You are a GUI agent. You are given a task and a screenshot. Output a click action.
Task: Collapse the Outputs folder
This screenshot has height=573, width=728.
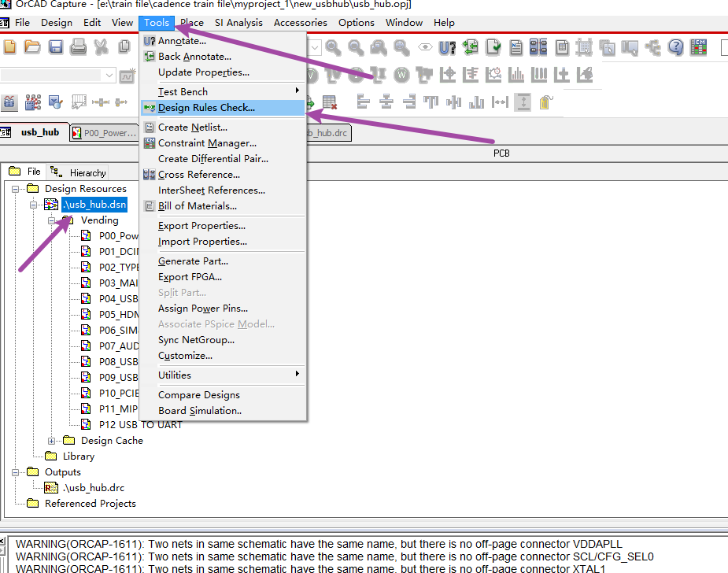[x=15, y=472]
